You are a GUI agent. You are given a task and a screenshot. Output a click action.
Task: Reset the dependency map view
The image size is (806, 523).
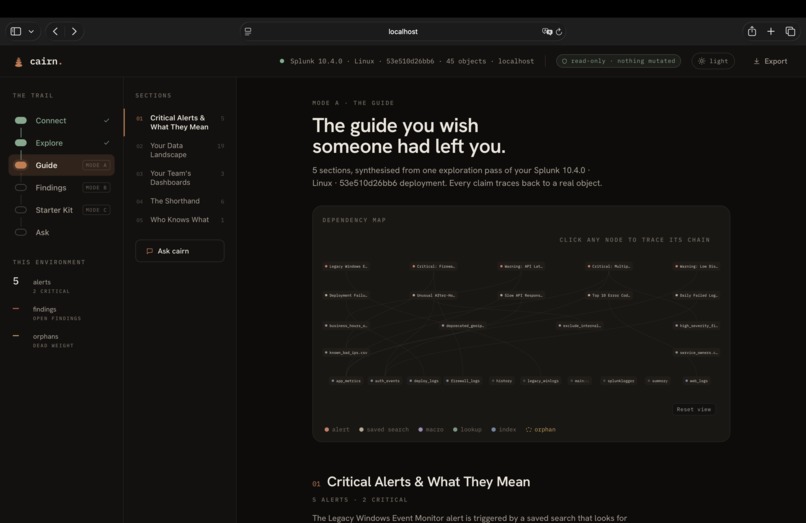point(693,409)
